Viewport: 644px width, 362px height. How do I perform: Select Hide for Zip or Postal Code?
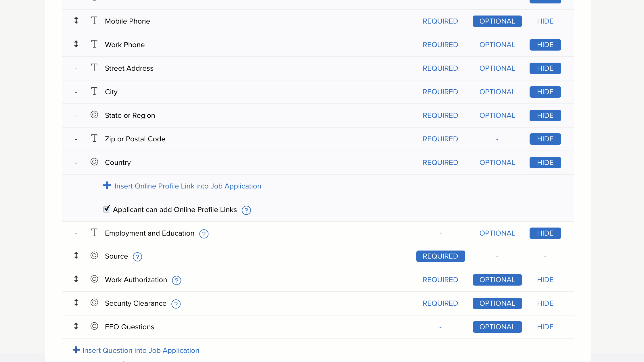[545, 139]
